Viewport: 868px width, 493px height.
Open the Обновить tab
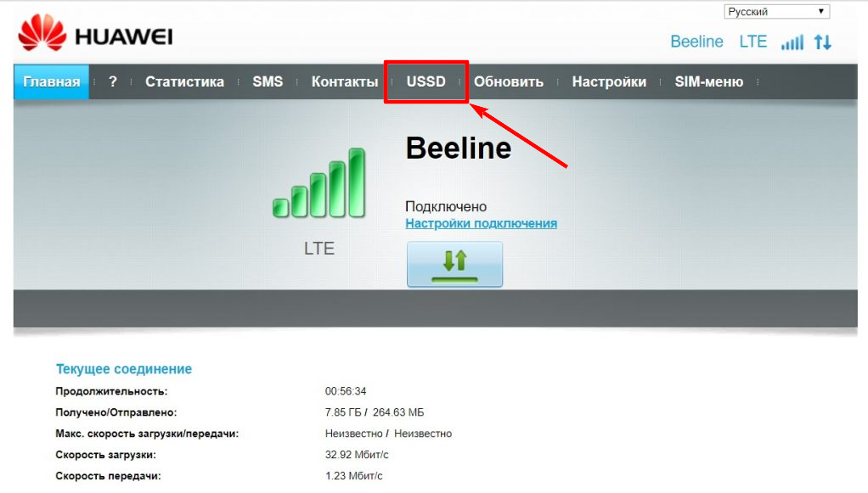click(509, 82)
